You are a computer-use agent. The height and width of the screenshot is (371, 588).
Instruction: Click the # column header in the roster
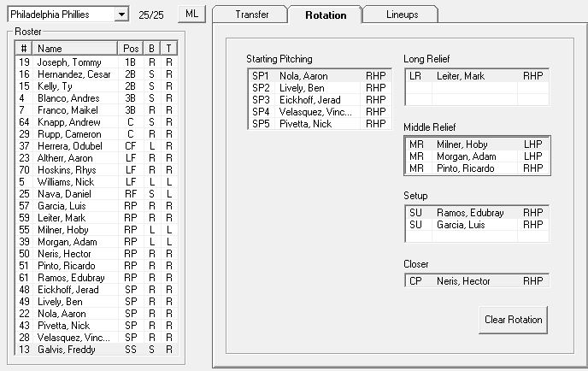(x=24, y=49)
